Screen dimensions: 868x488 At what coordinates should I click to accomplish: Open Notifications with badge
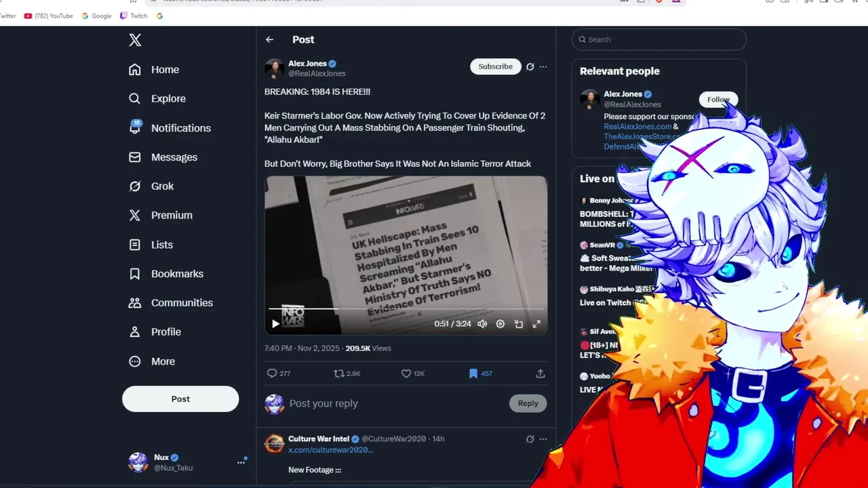(170, 128)
